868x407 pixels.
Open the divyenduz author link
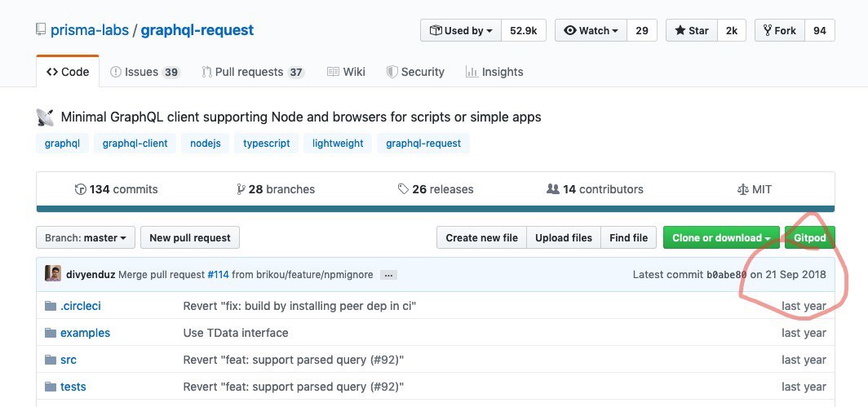[x=91, y=274]
